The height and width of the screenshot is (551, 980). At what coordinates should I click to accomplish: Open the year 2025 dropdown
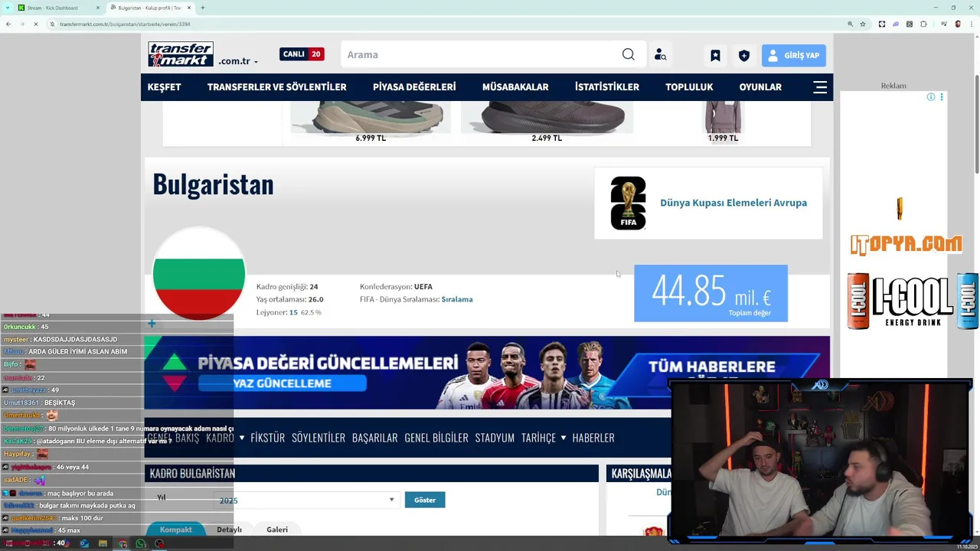306,500
